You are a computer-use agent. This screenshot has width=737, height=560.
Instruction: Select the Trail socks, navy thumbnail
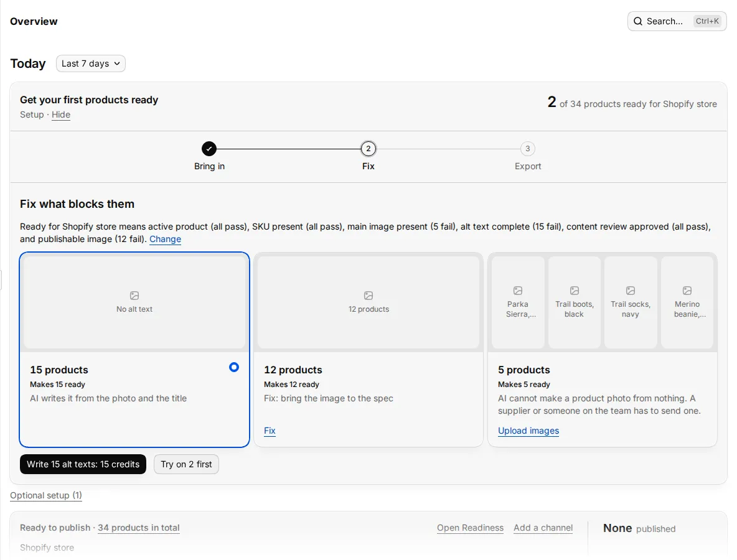coord(631,302)
